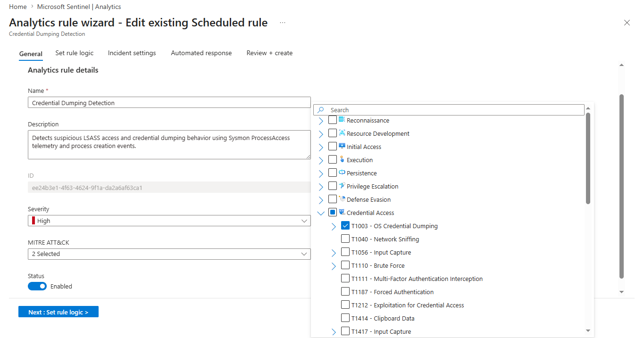Click the Execution tactic icon
This screenshot has height=338, width=644.
click(342, 159)
